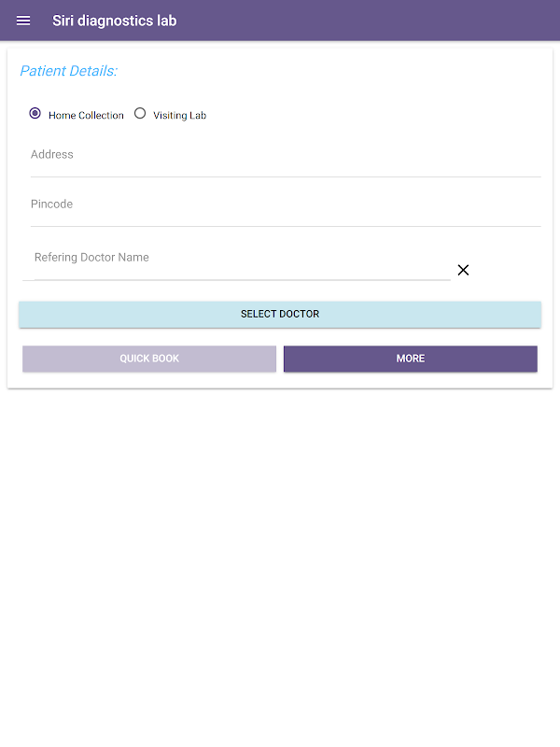Click blank white area below the form card

(280, 560)
